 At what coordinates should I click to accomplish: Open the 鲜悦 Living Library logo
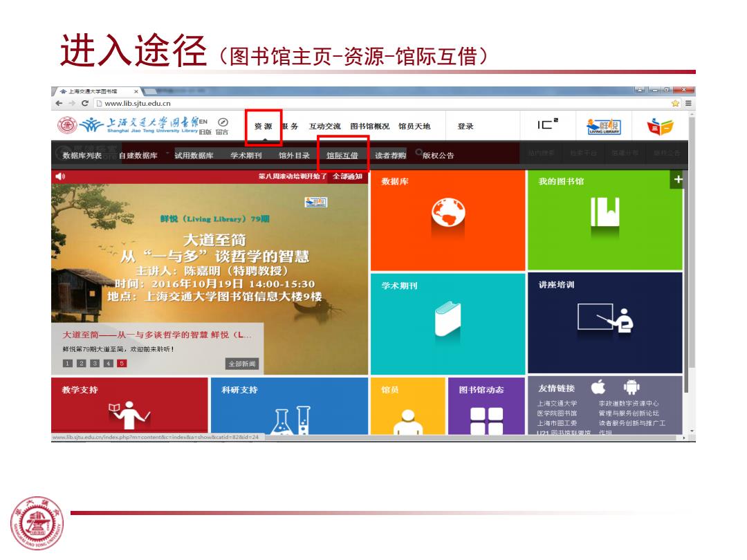[x=604, y=127]
